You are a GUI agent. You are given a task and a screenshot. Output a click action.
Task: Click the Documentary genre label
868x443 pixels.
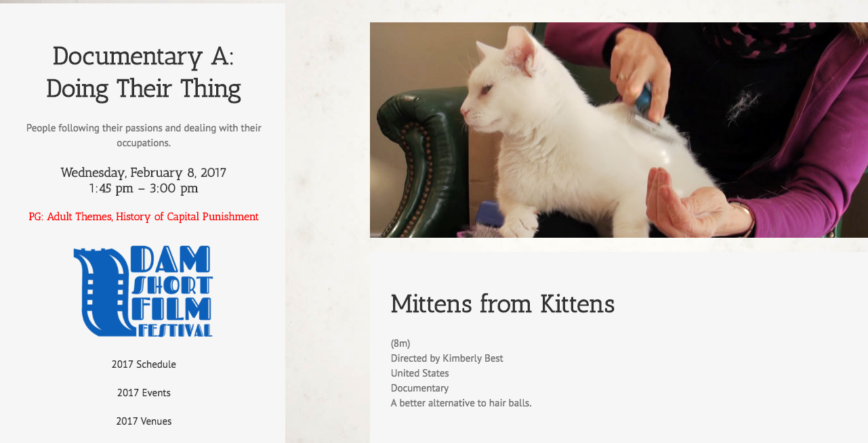pos(420,388)
